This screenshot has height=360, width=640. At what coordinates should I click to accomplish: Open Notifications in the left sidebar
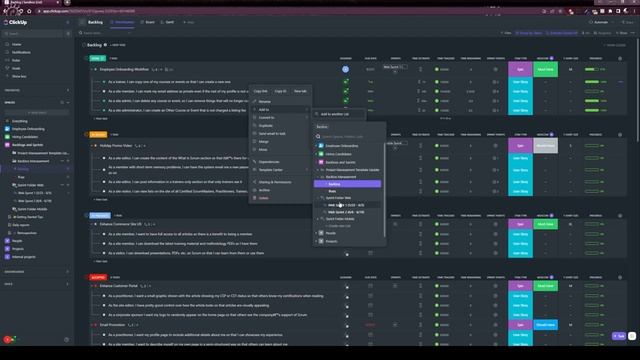21,52
